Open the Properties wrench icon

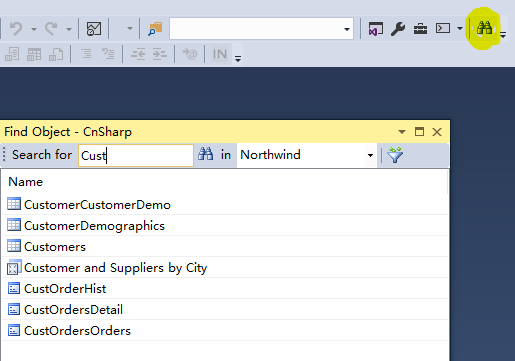pos(398,29)
